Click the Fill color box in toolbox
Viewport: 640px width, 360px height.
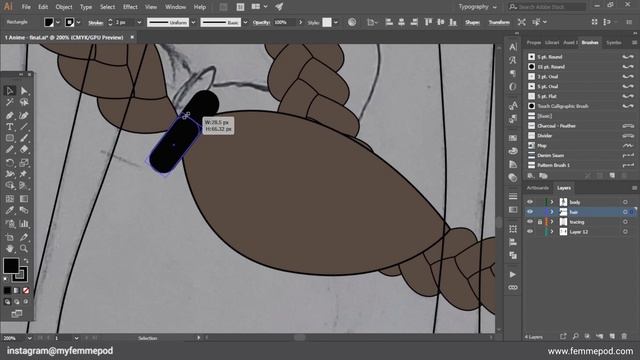click(x=11, y=266)
